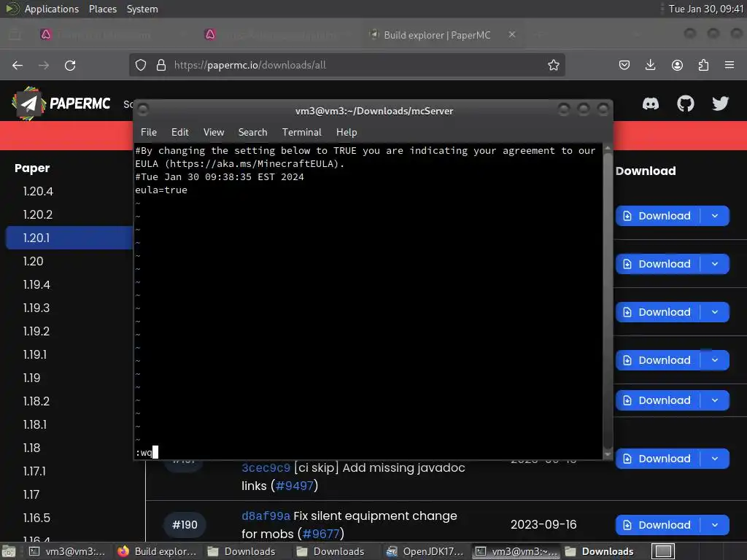The height and width of the screenshot is (560, 747).
Task: Click the URL address bar
Action: [347, 65]
